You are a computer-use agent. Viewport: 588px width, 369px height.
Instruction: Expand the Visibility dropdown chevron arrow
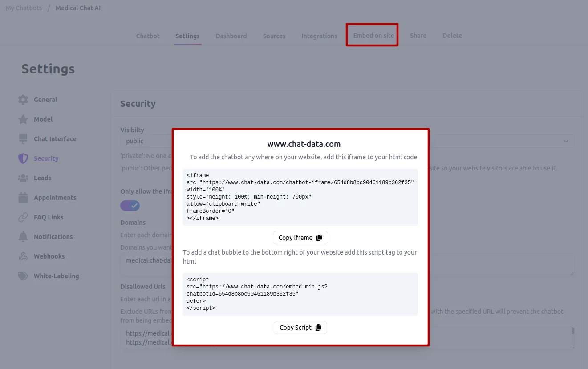[x=566, y=141]
